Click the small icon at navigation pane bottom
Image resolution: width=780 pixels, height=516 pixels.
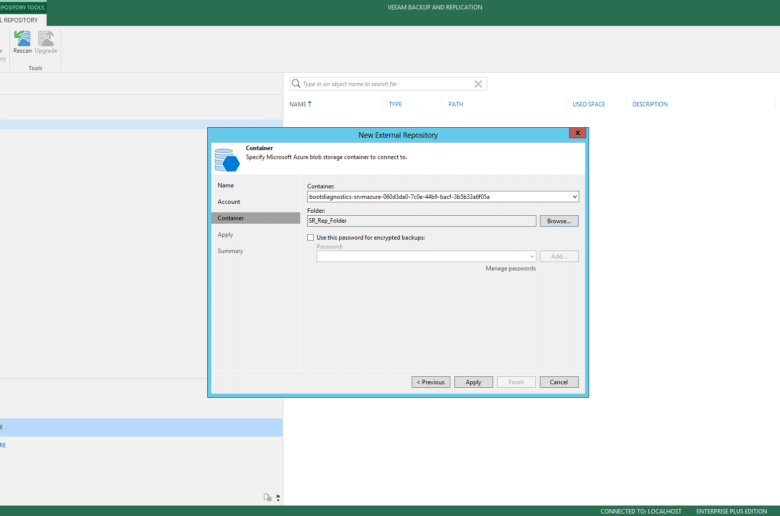[x=268, y=497]
